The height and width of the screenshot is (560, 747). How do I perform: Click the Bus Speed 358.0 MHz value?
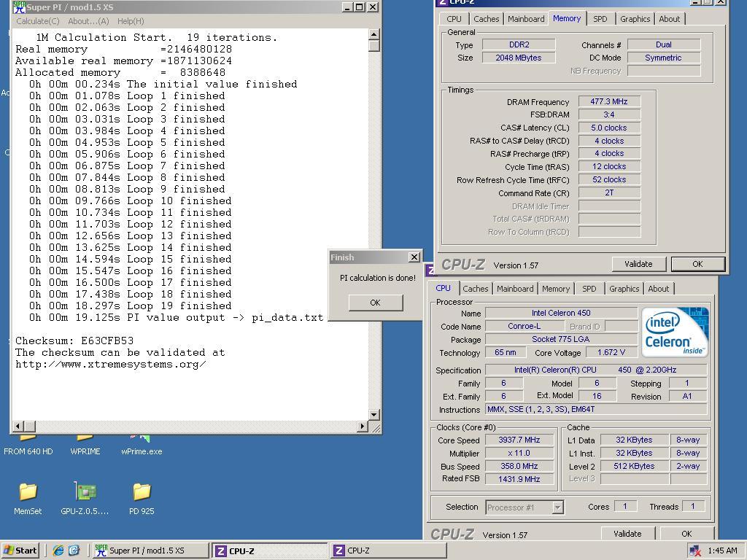click(519, 466)
